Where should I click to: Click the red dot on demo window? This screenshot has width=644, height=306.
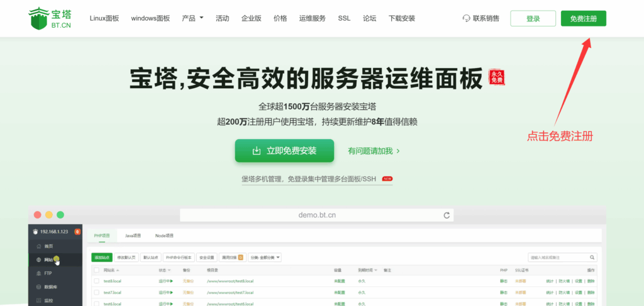(38, 215)
